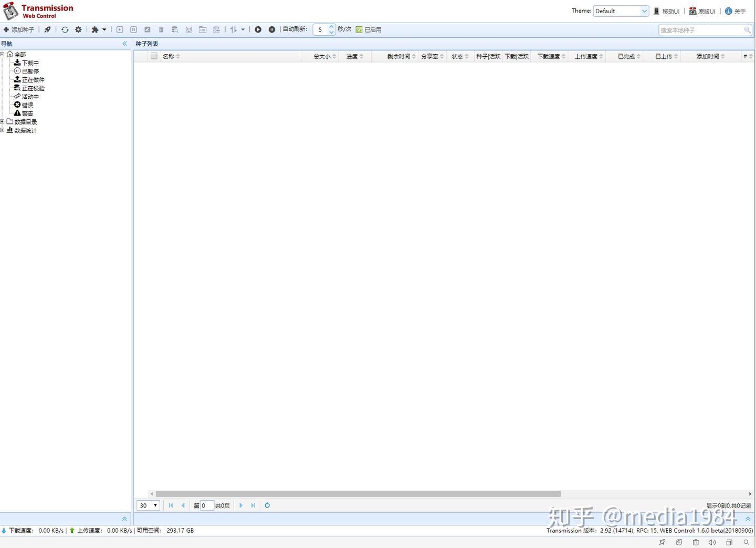This screenshot has height=548, width=756.
Task: Open the system settings gear icon
Action: pyautogui.click(x=78, y=29)
